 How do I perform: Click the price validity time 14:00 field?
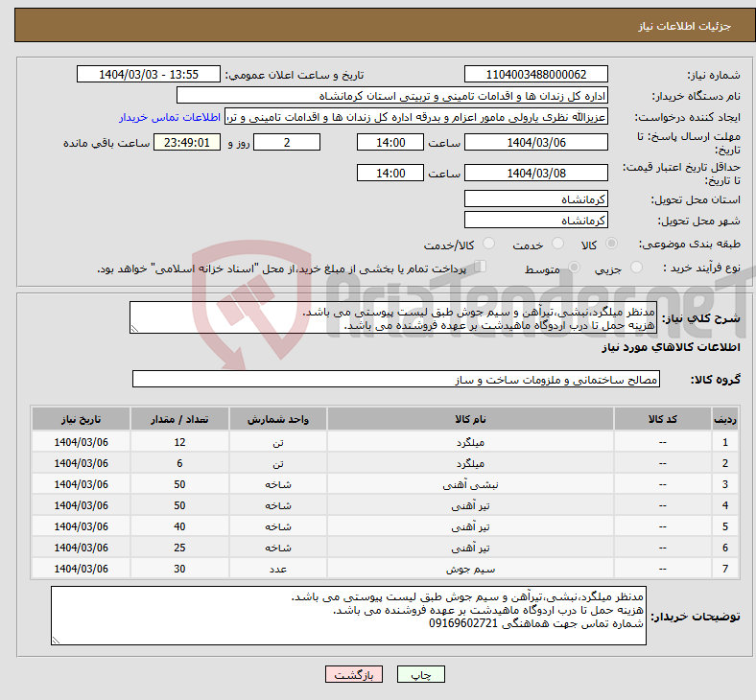click(390, 173)
